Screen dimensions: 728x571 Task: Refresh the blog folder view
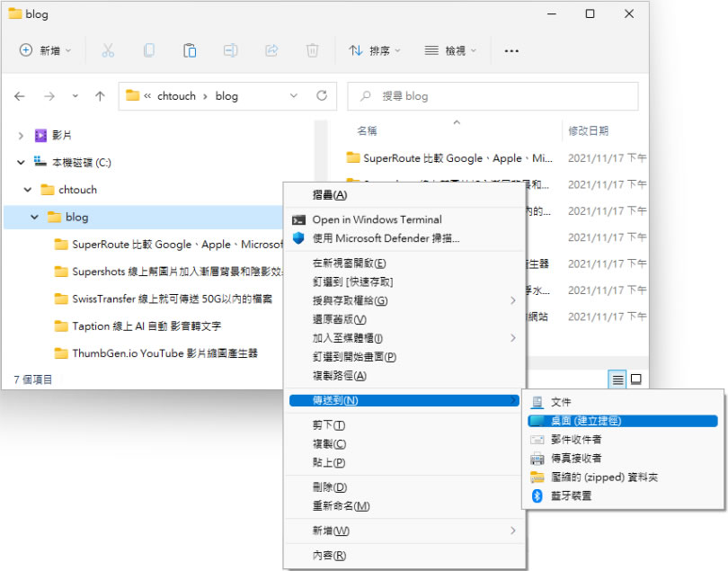click(322, 95)
